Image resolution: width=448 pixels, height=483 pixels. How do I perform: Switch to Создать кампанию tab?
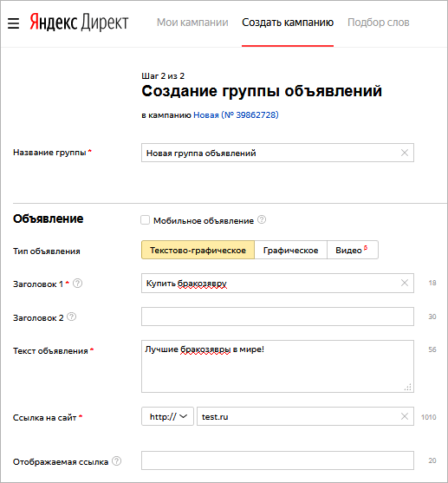point(288,23)
